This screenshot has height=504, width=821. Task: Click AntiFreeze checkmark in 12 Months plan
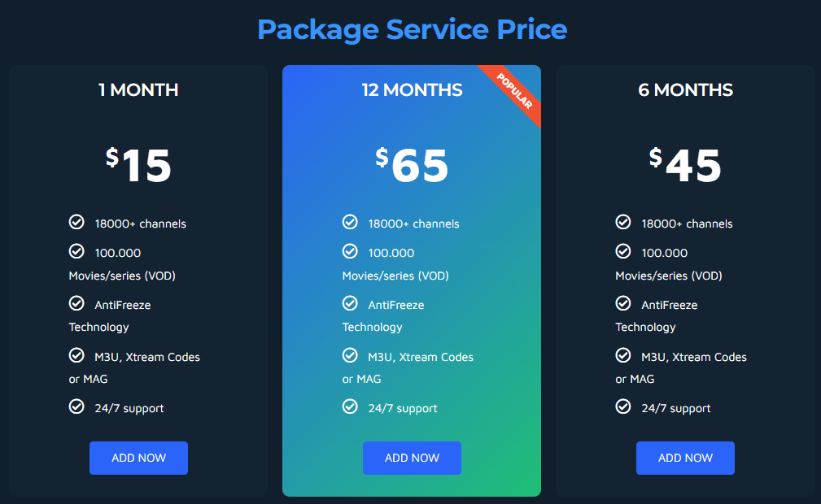350,303
